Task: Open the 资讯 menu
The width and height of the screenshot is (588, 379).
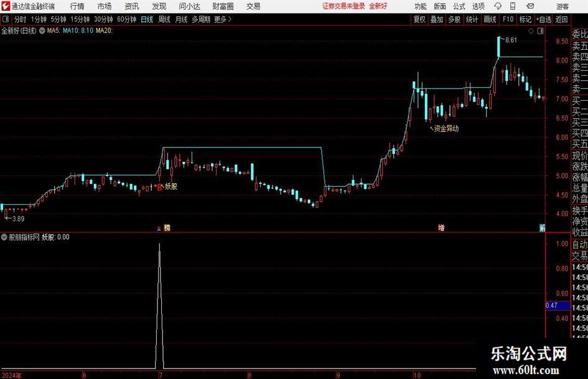Action: [132, 6]
